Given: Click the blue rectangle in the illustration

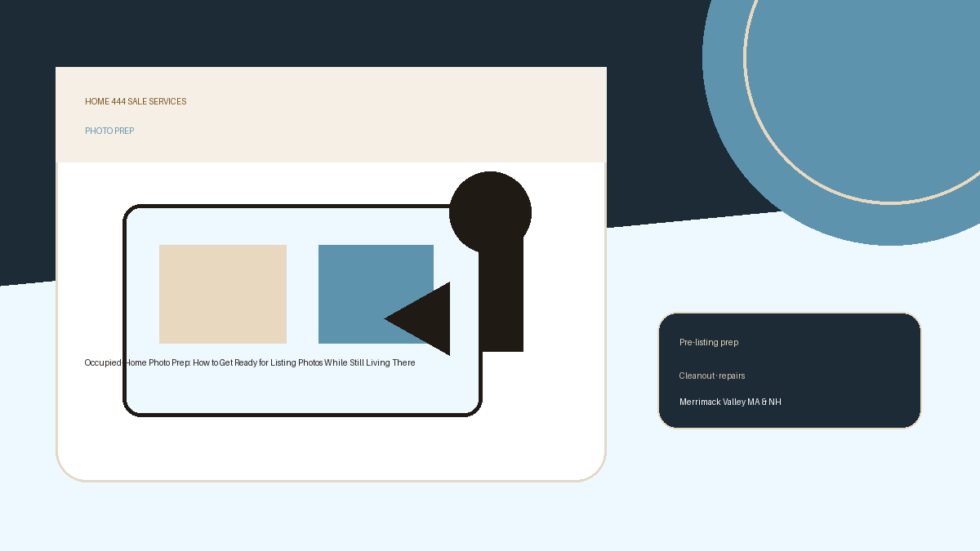Looking at the screenshot, I should [x=376, y=294].
